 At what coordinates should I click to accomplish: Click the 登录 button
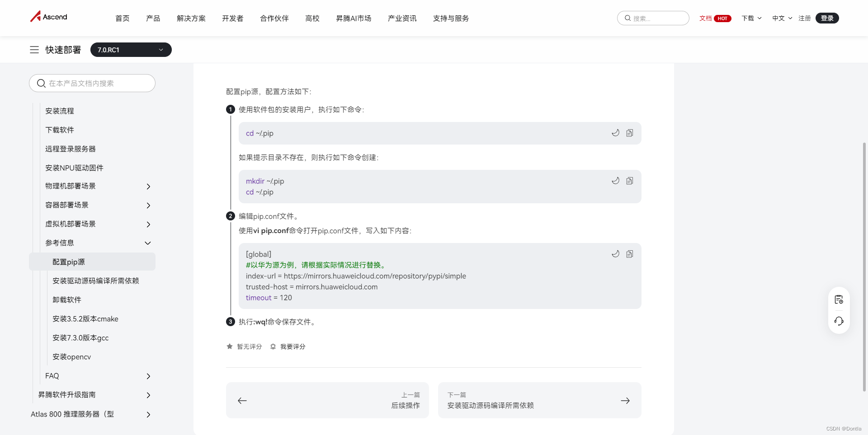coord(827,18)
